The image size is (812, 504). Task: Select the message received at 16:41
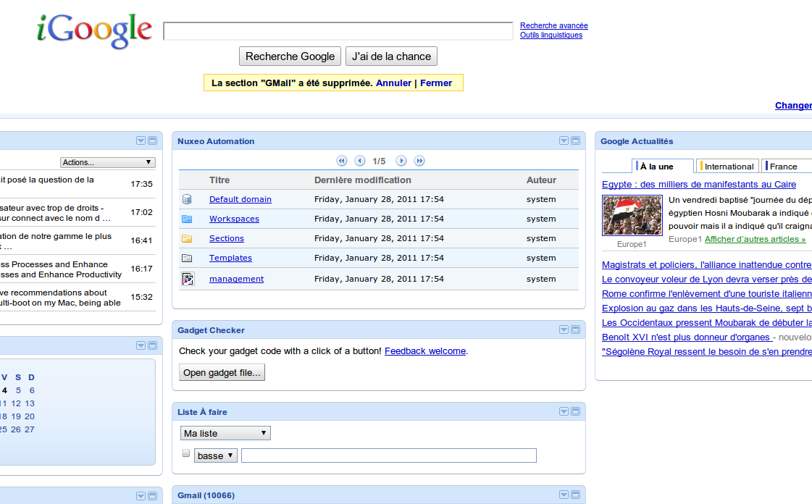78,240
